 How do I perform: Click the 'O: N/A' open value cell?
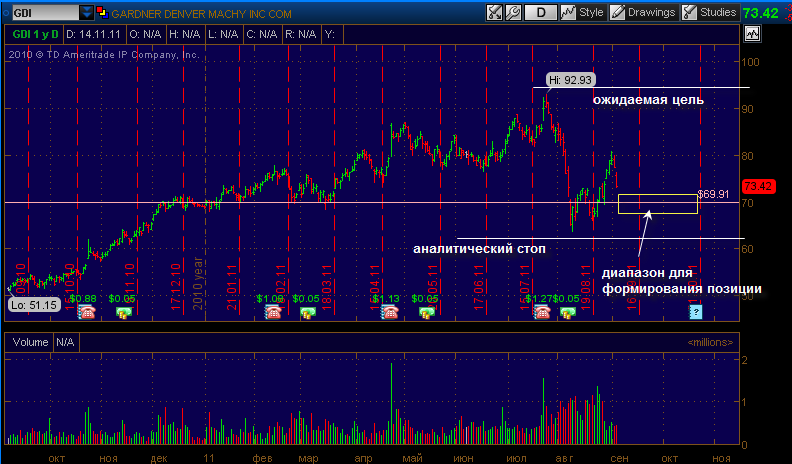point(145,34)
